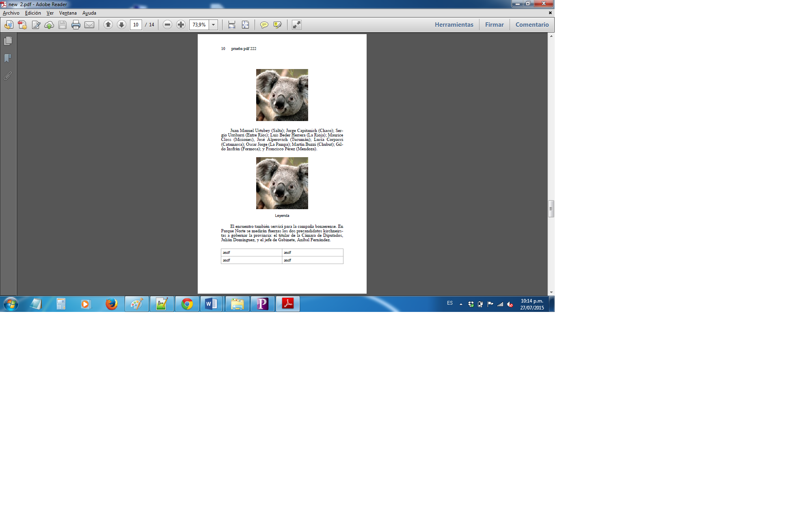Select the highlight text tool
The height and width of the screenshot is (528, 812).
point(278,25)
